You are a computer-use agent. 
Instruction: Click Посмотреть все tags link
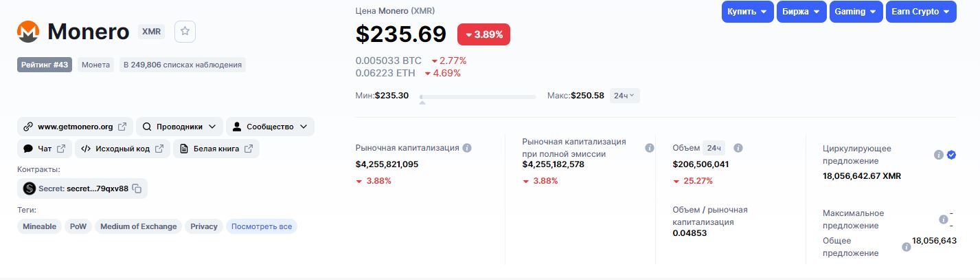(x=261, y=226)
